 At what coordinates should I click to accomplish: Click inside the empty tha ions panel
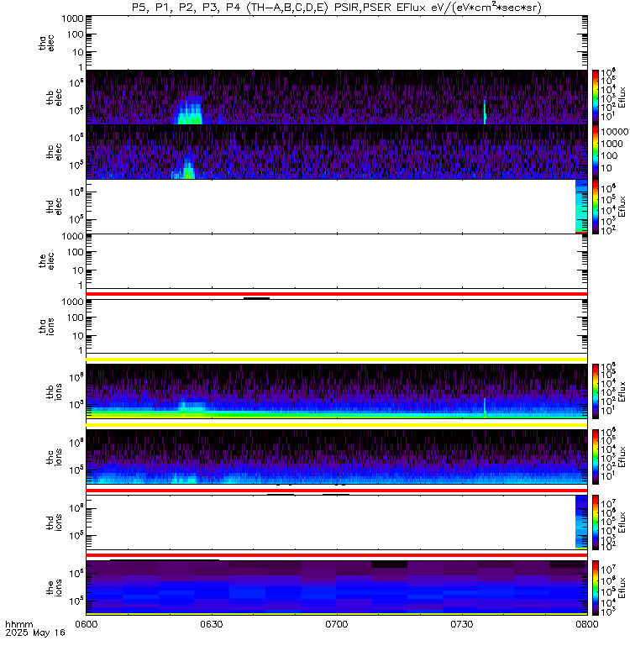coord(337,326)
